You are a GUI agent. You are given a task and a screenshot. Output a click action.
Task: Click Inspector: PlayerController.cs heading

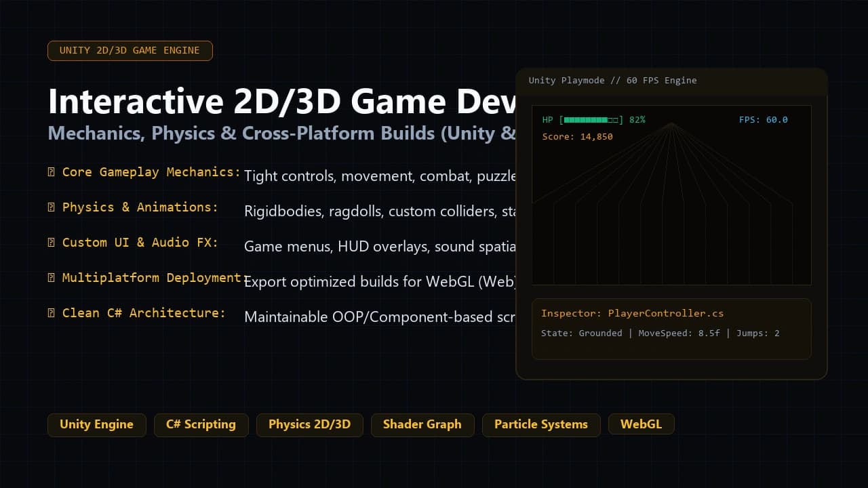pyautogui.click(x=632, y=313)
